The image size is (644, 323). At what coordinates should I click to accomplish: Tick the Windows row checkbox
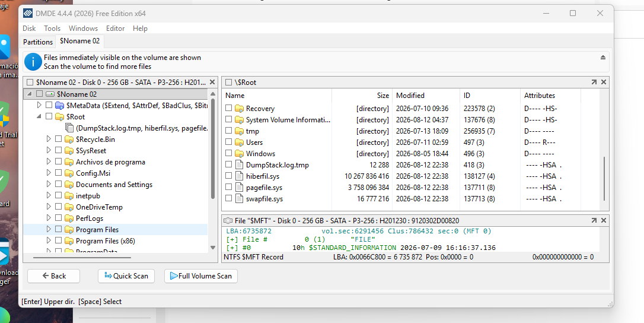[x=229, y=154]
